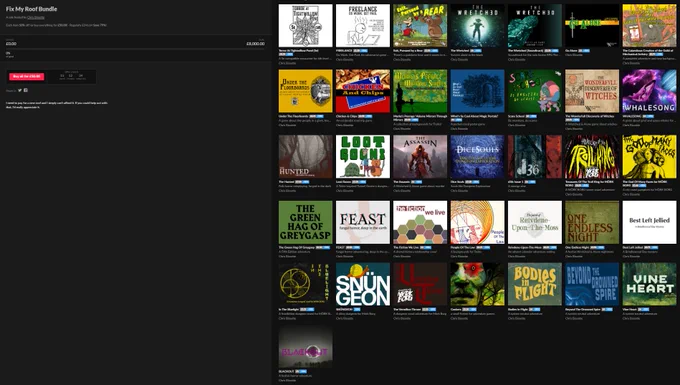Open the FREELANCE game cover
This screenshot has height=385, width=680.
coord(363,26)
